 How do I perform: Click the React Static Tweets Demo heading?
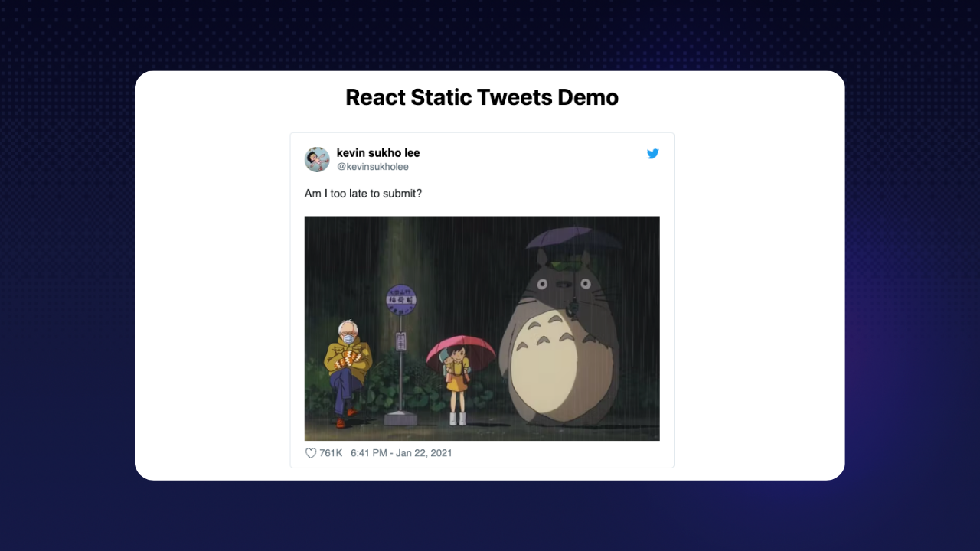[482, 97]
